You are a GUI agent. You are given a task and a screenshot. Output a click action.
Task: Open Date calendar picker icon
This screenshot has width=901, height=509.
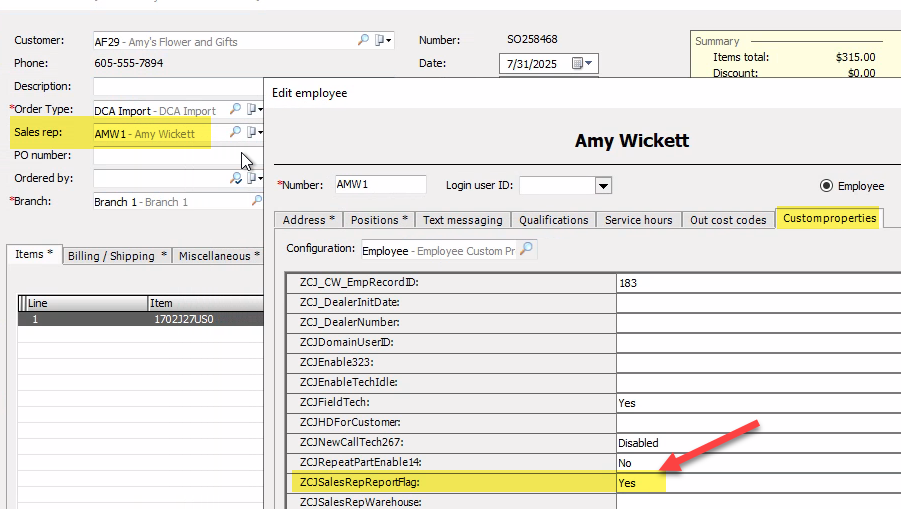577,63
